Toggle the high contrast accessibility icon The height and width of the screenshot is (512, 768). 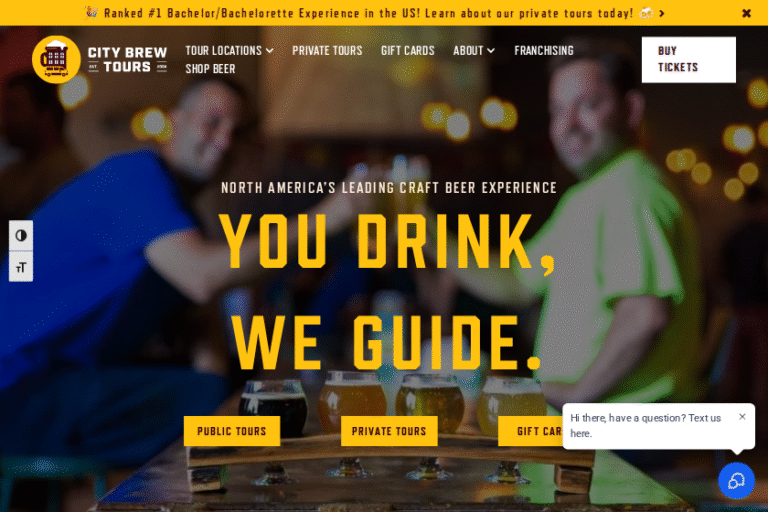click(x=21, y=236)
